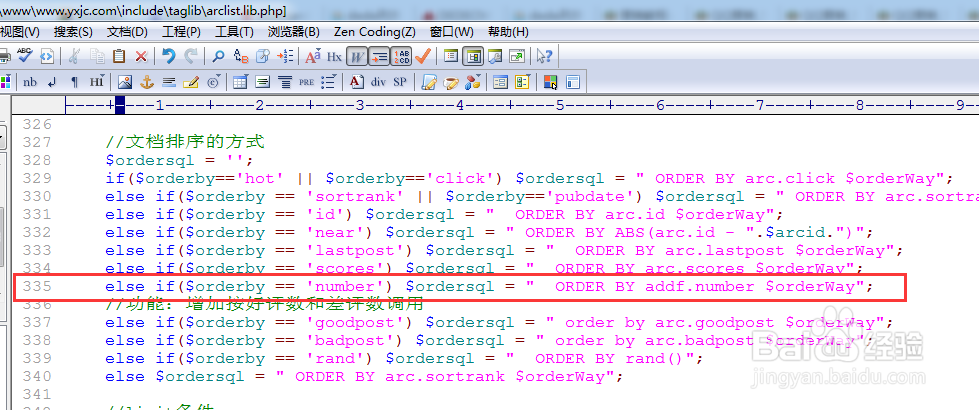Click the comment //文档排序的方式
Image resolution: width=979 pixels, height=410 pixels.
coord(185,142)
